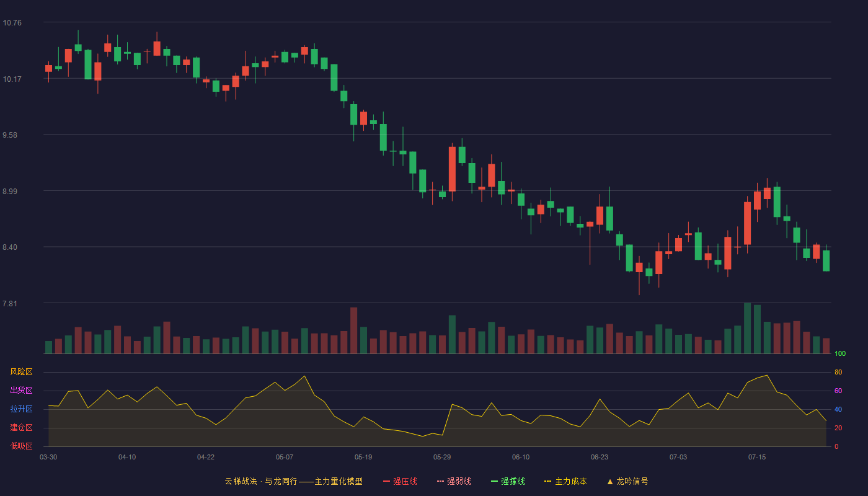This screenshot has height=496, width=868.
Task: Select the 建仓区 zone label
Action: (x=21, y=428)
